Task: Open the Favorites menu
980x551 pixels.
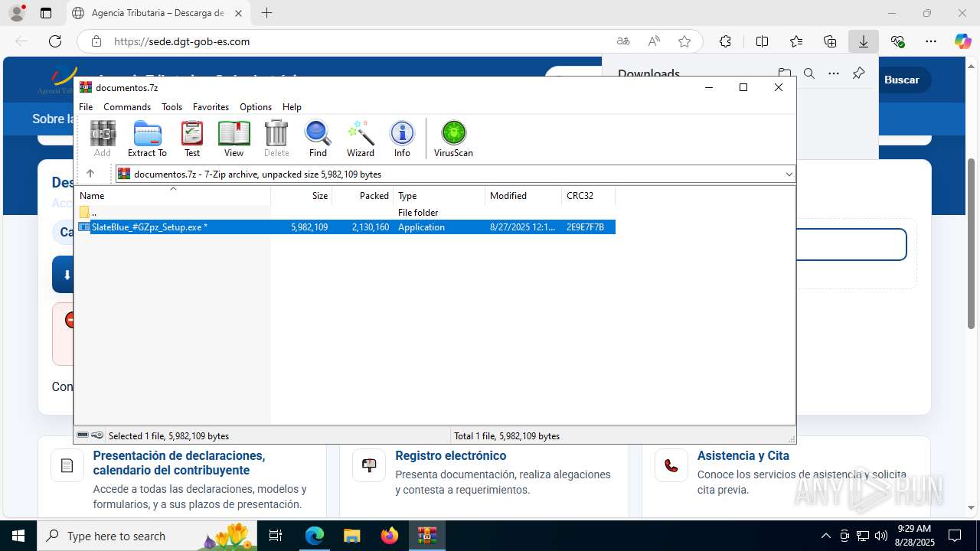Action: [x=211, y=107]
